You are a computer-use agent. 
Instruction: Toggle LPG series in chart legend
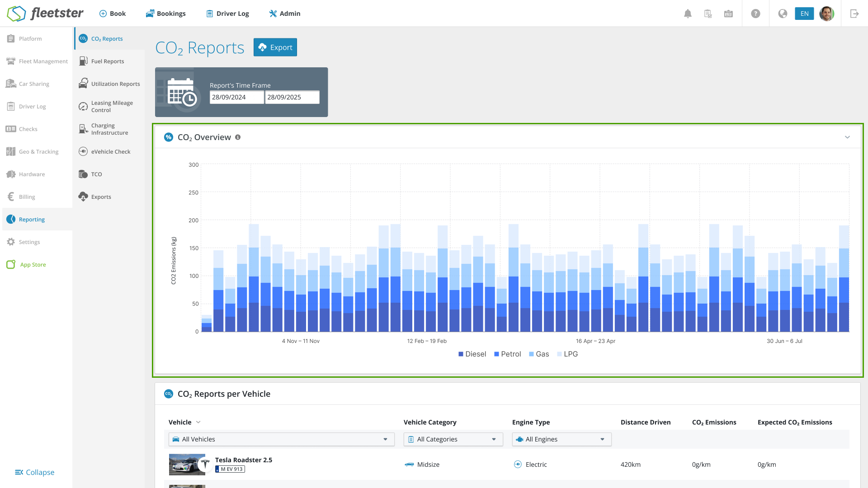571,354
